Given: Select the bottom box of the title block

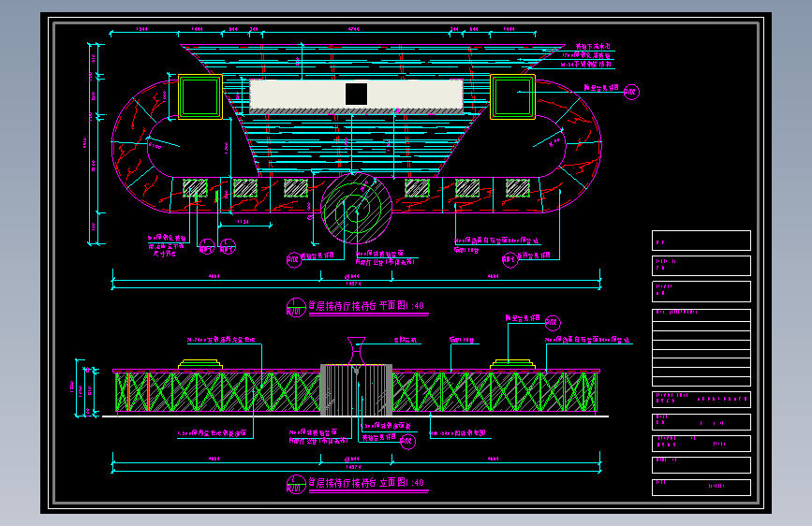Looking at the screenshot, I should click(x=701, y=488).
